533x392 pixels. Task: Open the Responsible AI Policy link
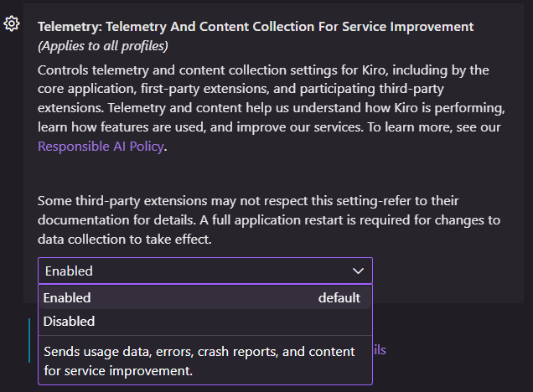click(101, 147)
